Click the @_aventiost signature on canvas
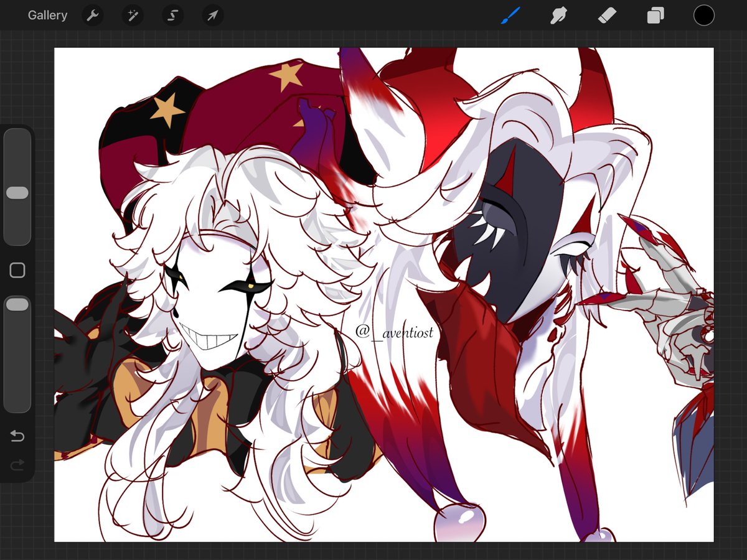The image size is (747, 560). [394, 332]
